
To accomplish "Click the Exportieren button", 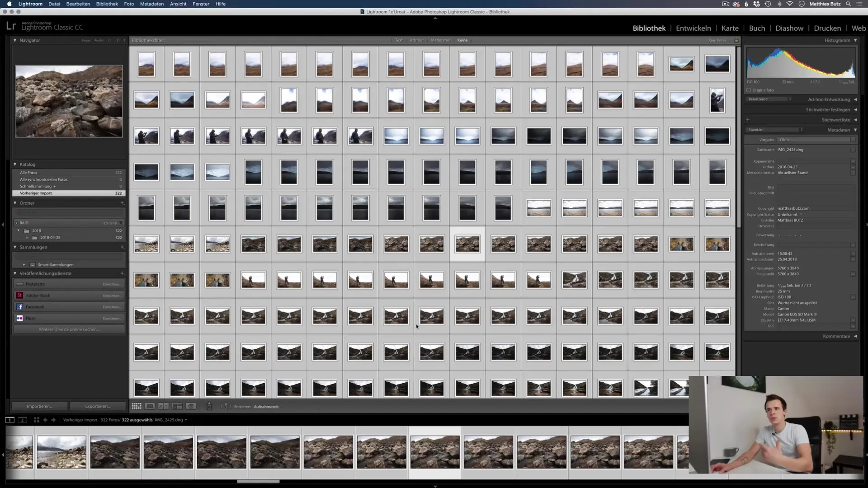I will click(98, 406).
